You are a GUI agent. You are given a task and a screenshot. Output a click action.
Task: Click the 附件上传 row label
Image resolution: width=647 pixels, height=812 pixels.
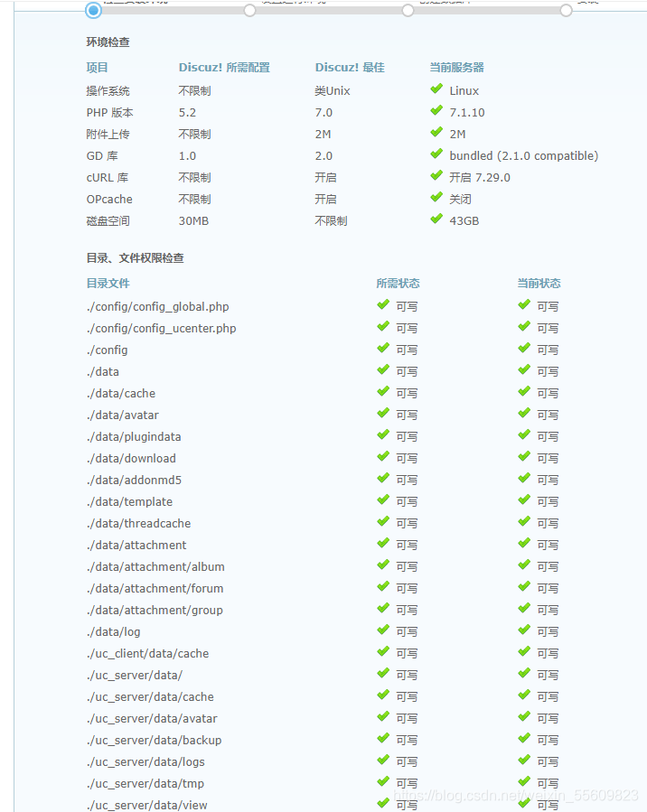point(108,135)
